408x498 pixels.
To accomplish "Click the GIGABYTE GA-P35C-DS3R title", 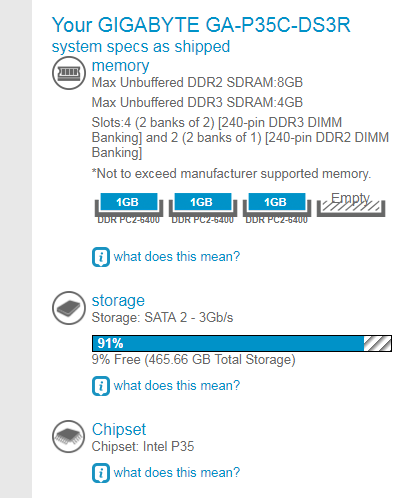I will pyautogui.click(x=201, y=25).
